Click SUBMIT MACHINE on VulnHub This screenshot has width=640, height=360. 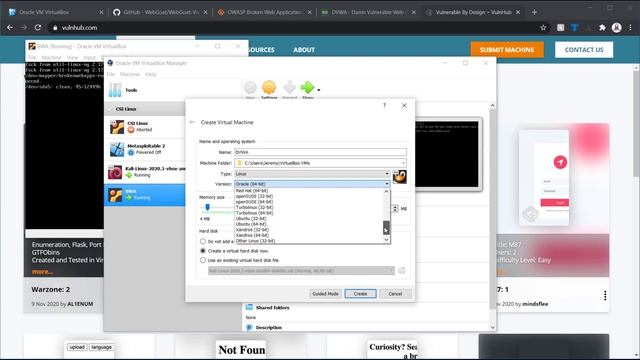click(507, 50)
